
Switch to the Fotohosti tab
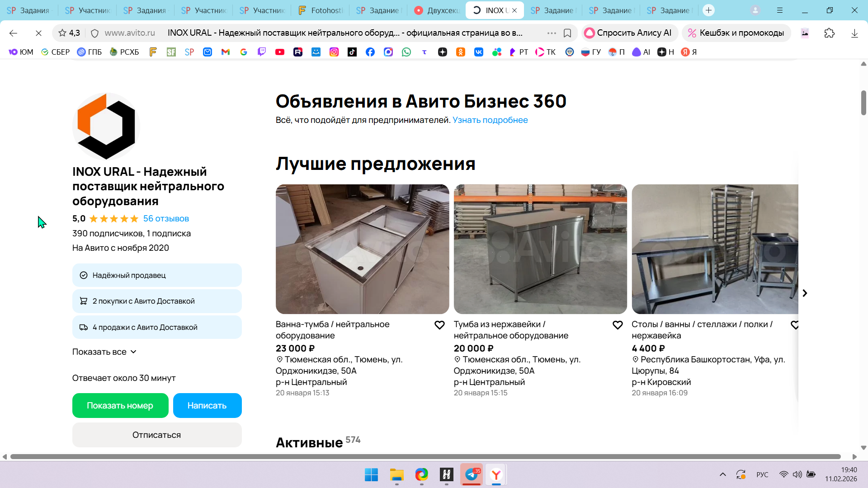click(321, 10)
